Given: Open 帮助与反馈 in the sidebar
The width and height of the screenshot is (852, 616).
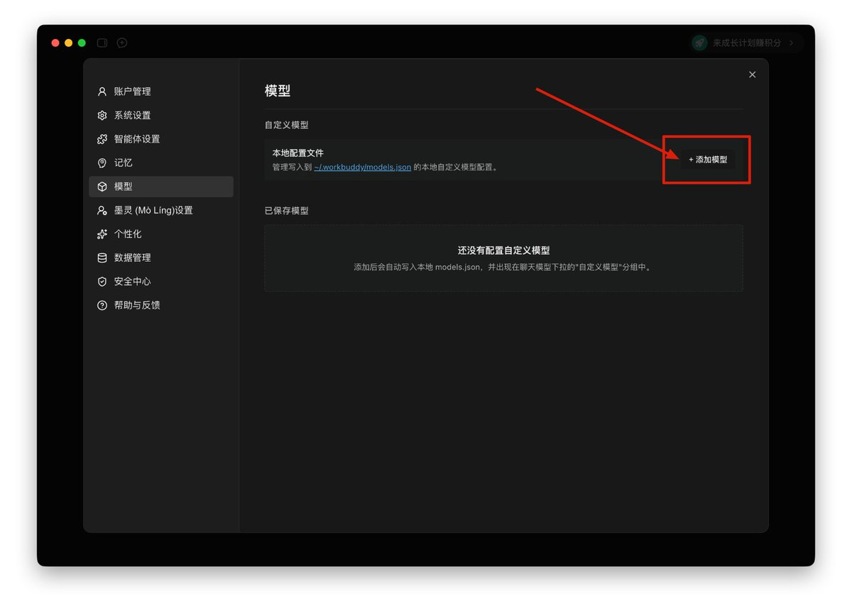Looking at the screenshot, I should tap(161, 305).
